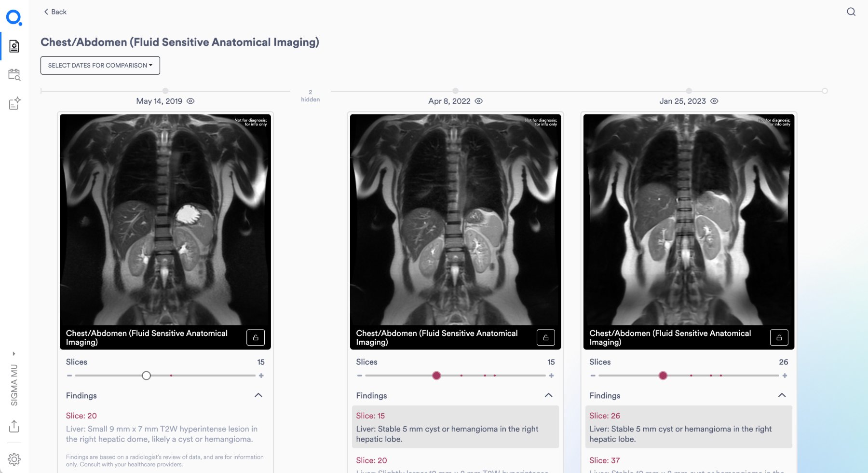Open Select Dates for Comparison dropdown
Screen dimensions: 868x473
pos(100,66)
